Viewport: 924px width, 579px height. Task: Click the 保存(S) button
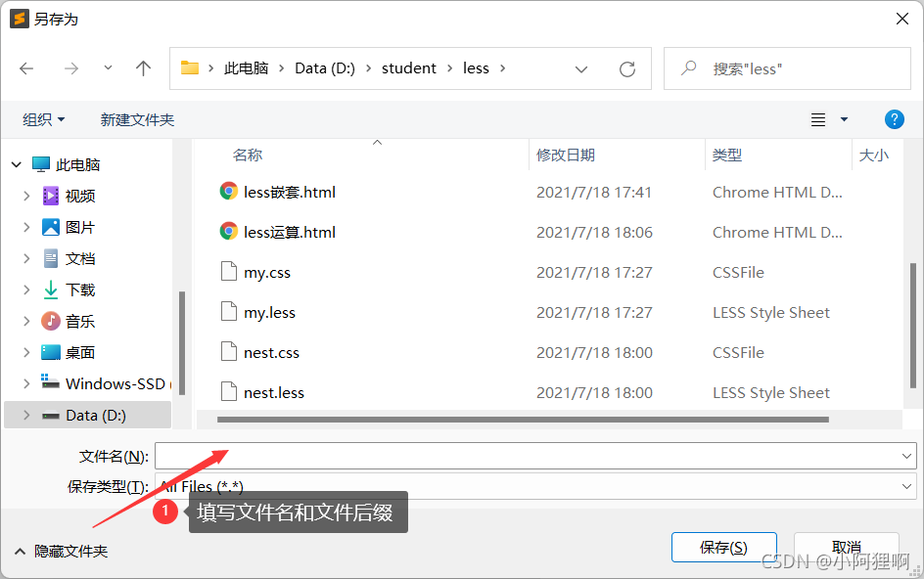tap(723, 547)
